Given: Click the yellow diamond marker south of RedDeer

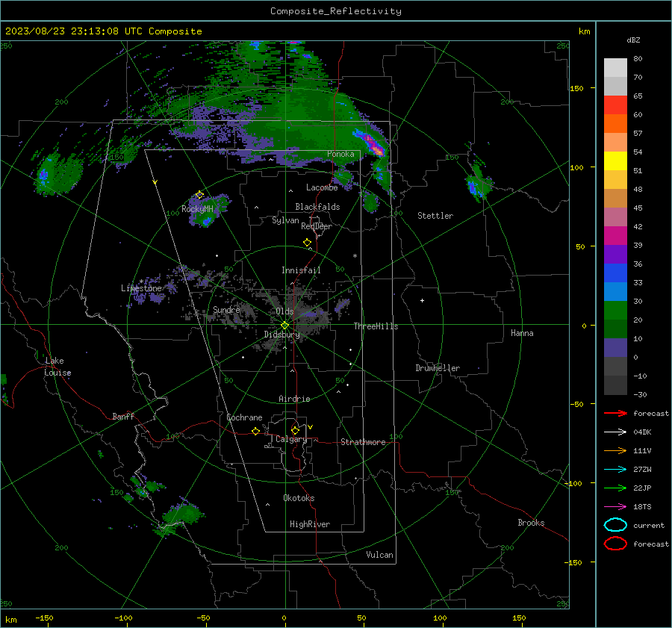Looking at the screenshot, I should [x=307, y=243].
